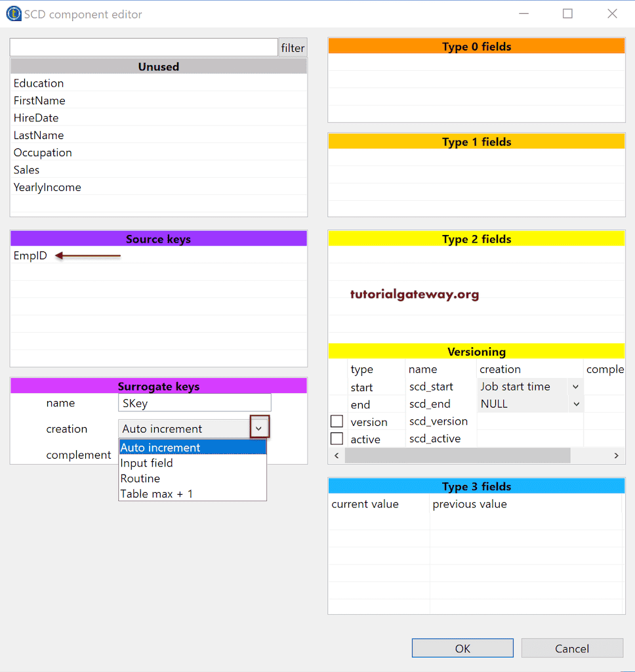This screenshot has width=635, height=672.
Task: Click the OK button
Action: (x=462, y=648)
